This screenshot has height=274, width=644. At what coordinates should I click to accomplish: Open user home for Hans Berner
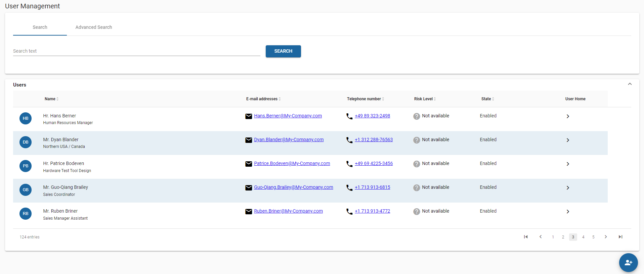[568, 116]
